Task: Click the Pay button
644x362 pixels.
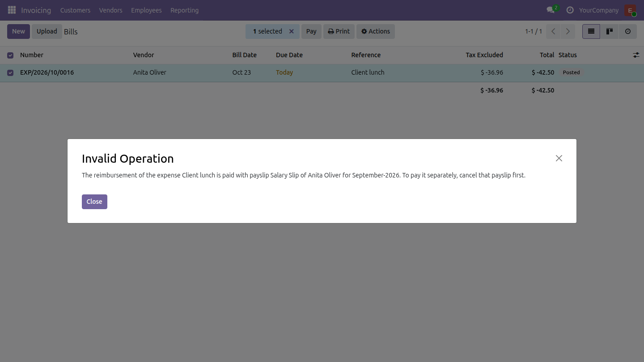Action: [x=311, y=31]
